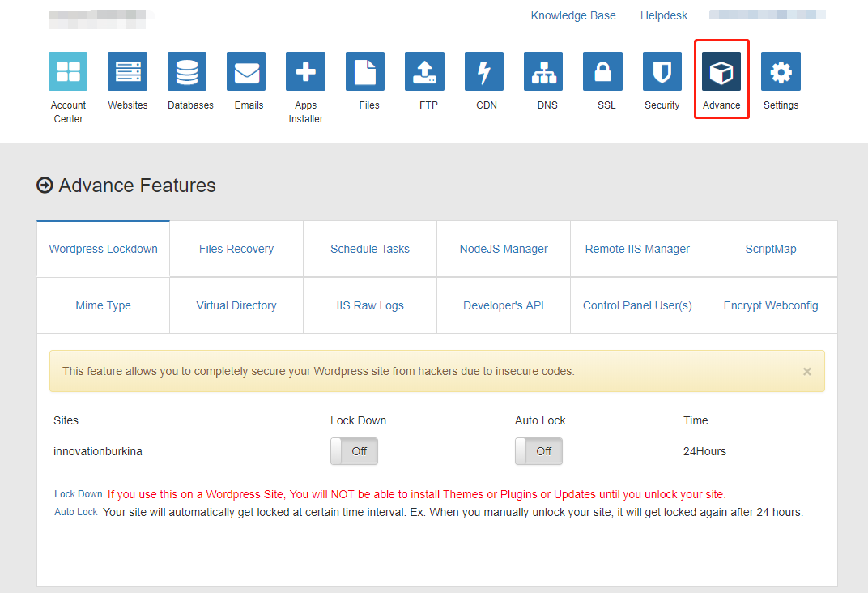Open the Helpdesk link
Screen dimensions: 868x593
point(664,15)
